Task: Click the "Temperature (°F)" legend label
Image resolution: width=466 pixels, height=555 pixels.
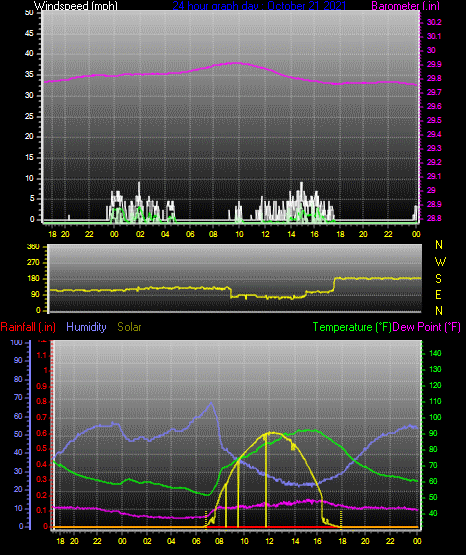Action: click(352, 327)
